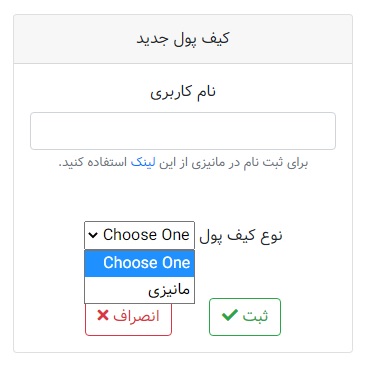Click the نوع کیف پول label

[x=241, y=236]
